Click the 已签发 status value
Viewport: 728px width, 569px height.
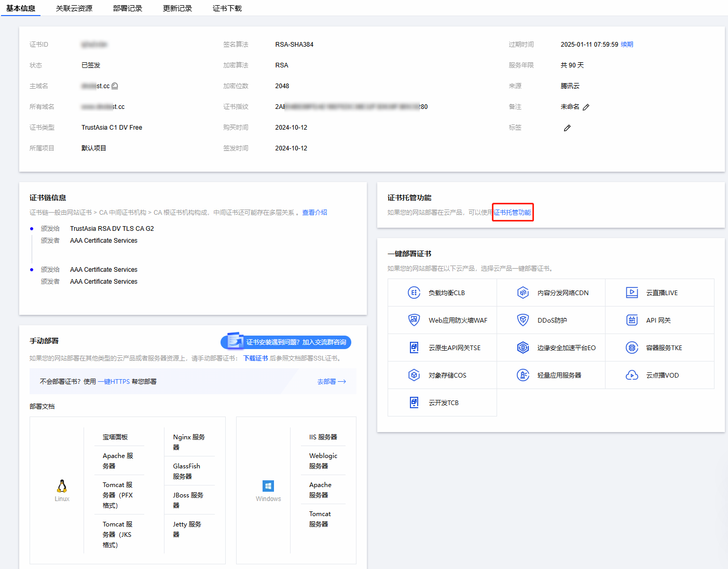91,65
